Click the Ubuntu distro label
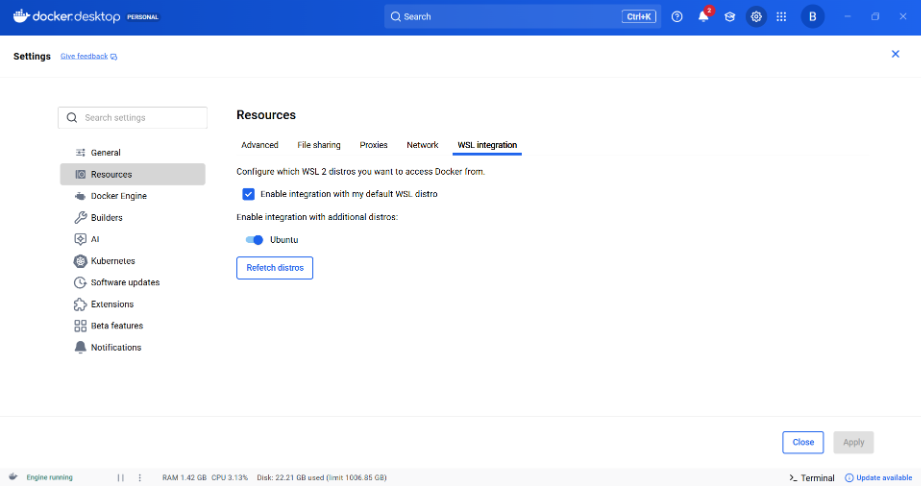 click(x=284, y=240)
